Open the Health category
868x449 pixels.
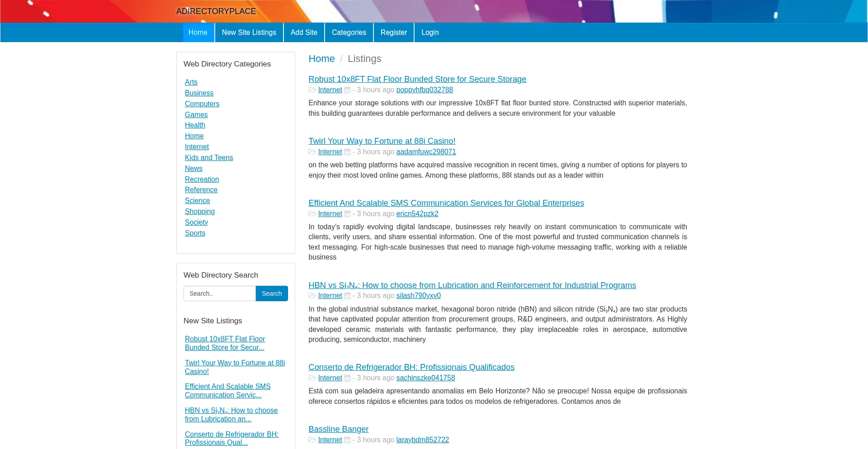click(x=195, y=125)
